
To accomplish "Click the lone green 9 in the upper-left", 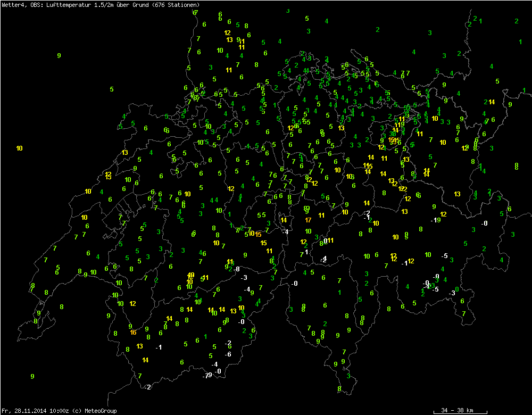I will point(59,55).
